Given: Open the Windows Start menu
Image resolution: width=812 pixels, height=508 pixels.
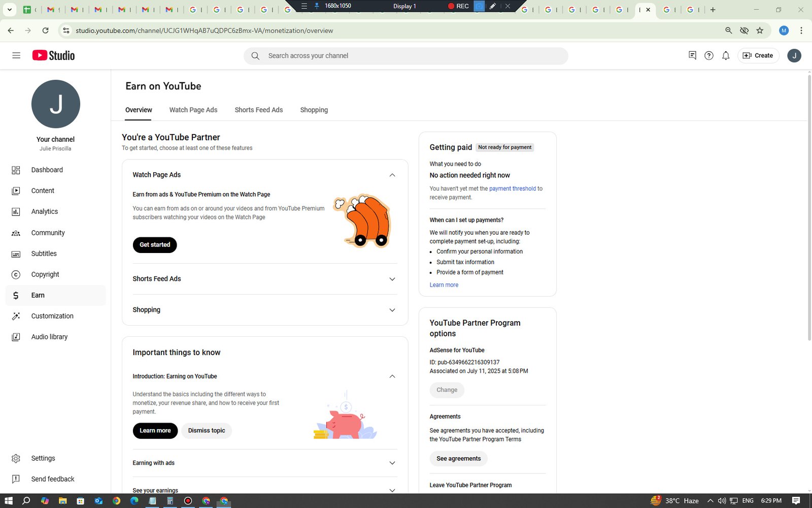Looking at the screenshot, I should [9, 501].
